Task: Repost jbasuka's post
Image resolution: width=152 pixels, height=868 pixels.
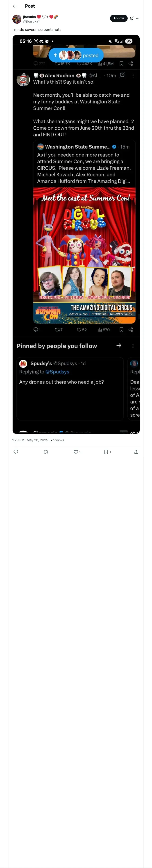Action: [46, 452]
